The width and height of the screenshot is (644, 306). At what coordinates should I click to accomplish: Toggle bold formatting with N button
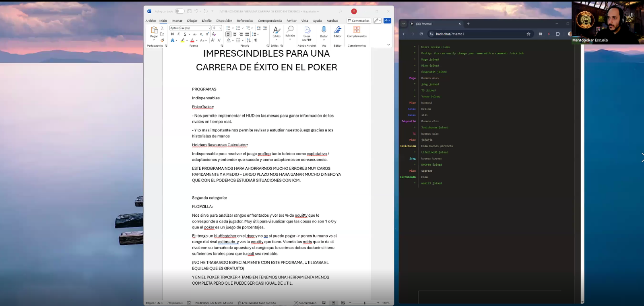pos(172,34)
